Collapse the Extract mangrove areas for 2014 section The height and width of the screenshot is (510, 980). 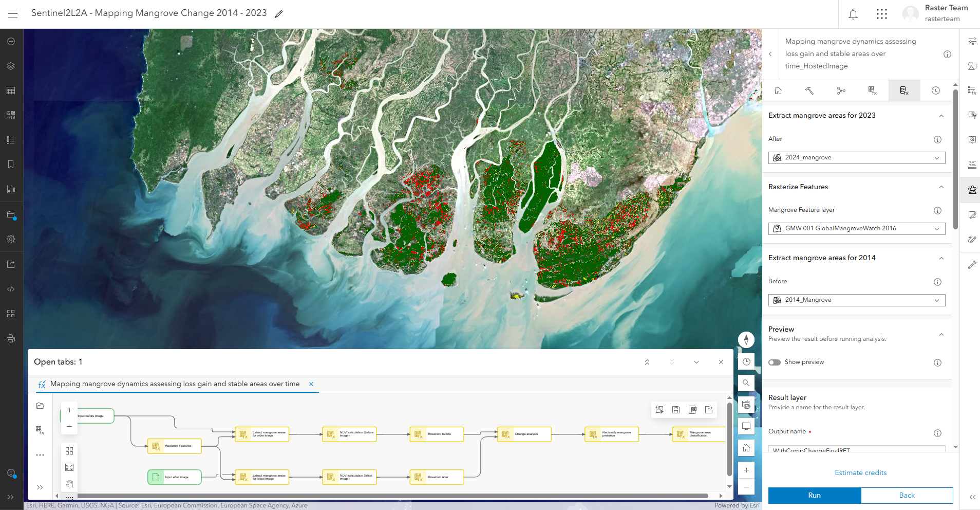(x=941, y=258)
